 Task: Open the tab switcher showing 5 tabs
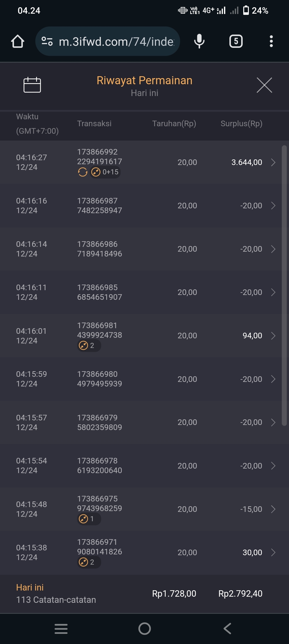click(x=236, y=41)
